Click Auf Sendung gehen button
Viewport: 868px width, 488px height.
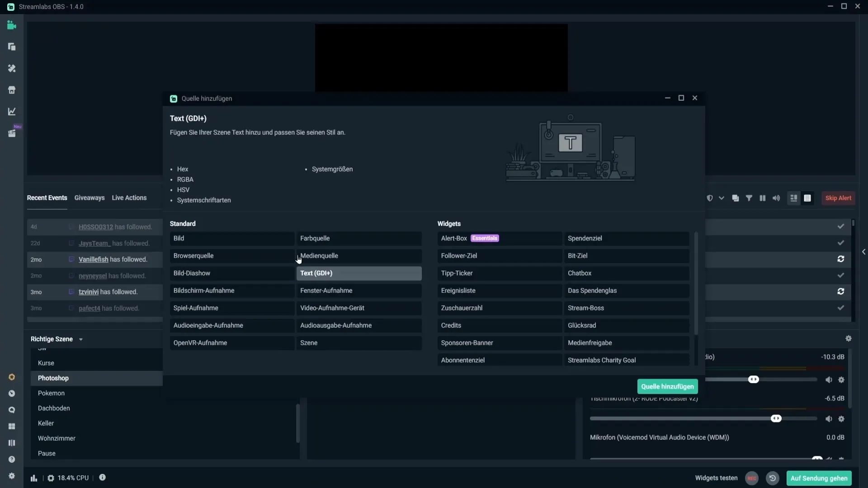tap(819, 478)
